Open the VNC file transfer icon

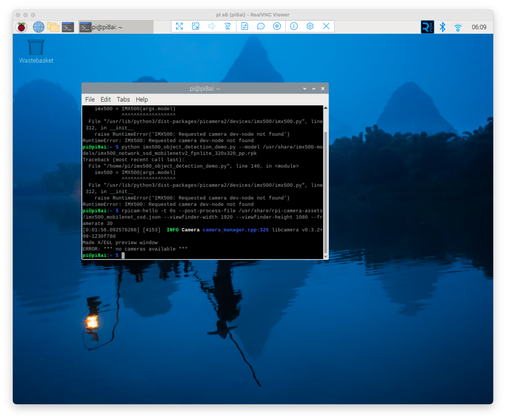click(245, 26)
